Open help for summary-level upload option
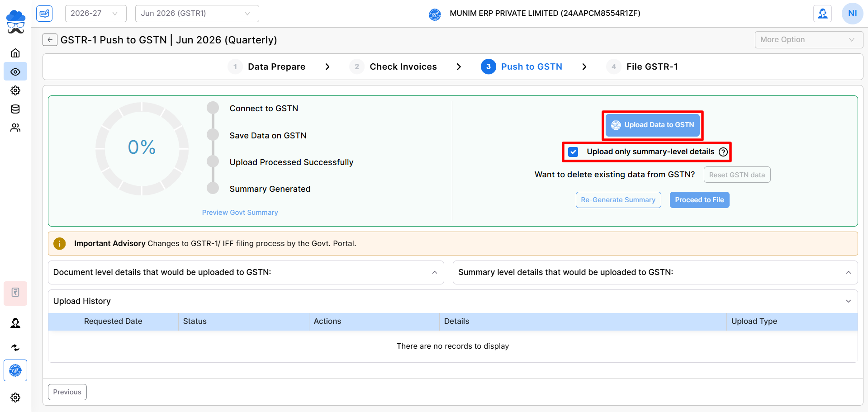 tap(723, 152)
